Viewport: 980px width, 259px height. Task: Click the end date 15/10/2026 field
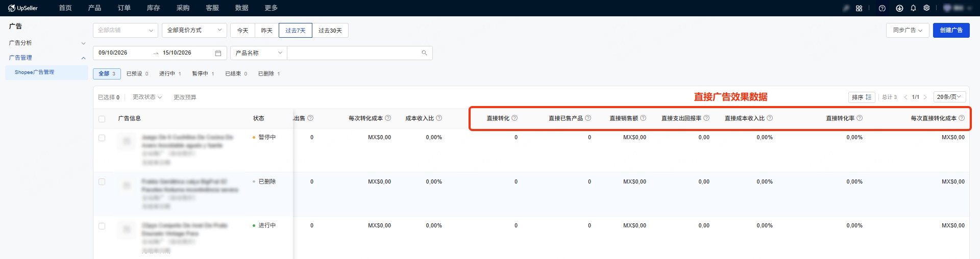point(177,53)
